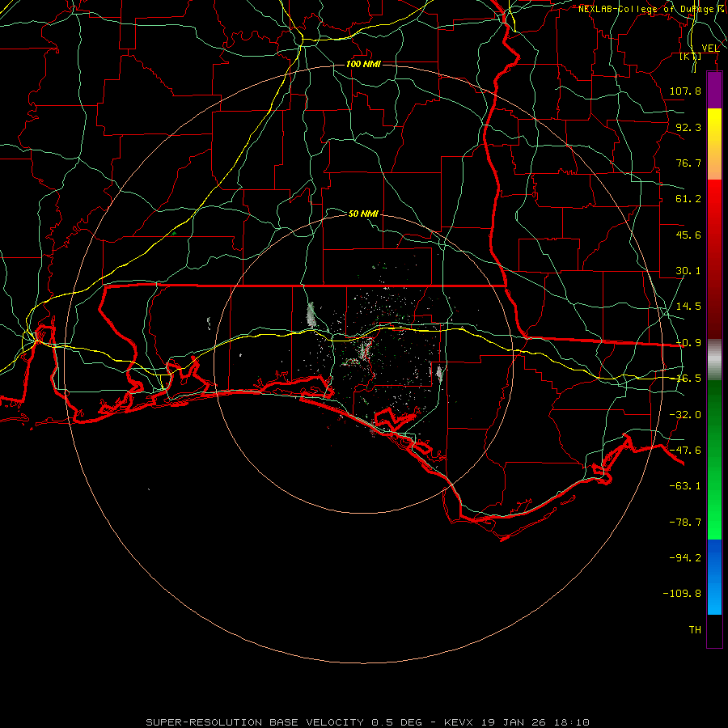The width and height of the screenshot is (728, 728).
Task: Click the Super-Resolution Base Velocity caption
Action: 368,722
